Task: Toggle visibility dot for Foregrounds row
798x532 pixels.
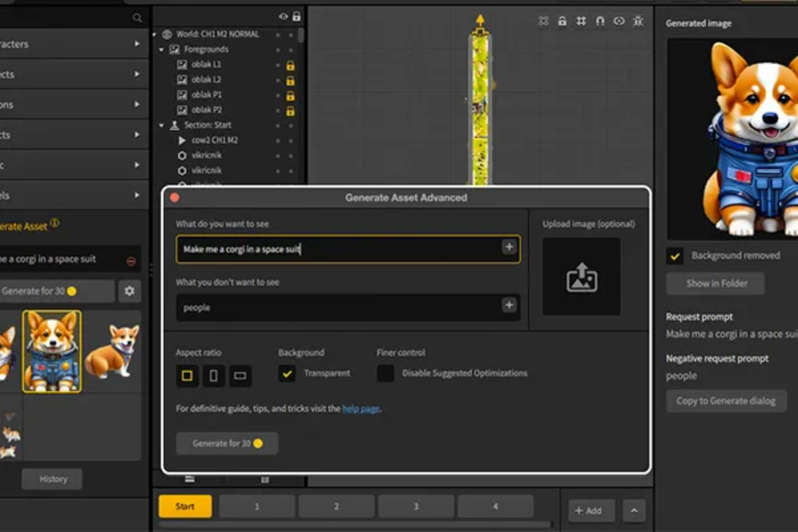Action: click(278, 49)
